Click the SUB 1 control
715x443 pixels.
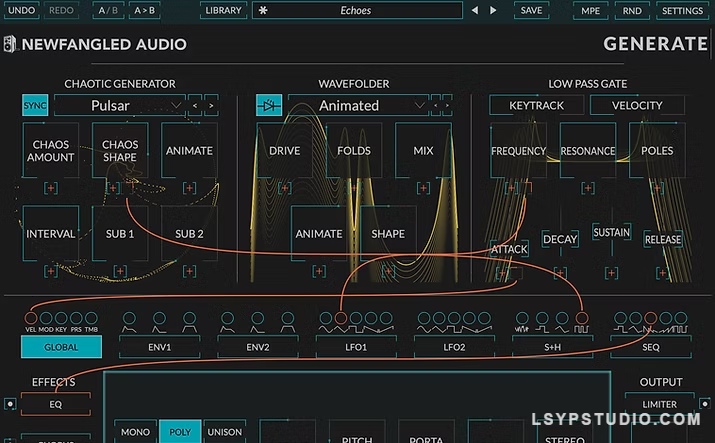[x=120, y=234]
